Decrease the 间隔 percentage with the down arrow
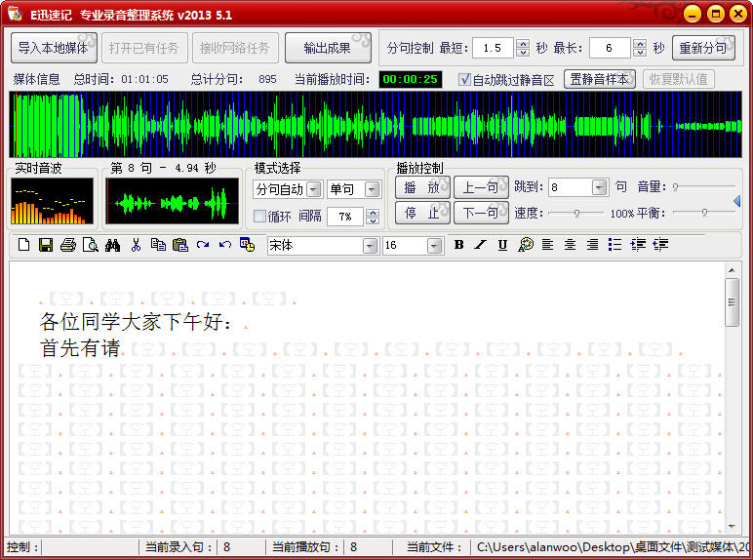The image size is (753, 560). pyautogui.click(x=373, y=220)
